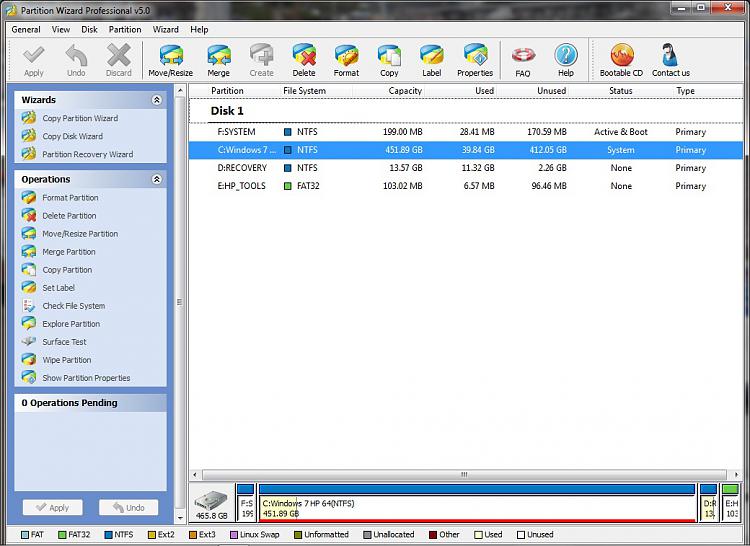750x546 pixels.
Task: Open the Partition menu
Action: click(x=125, y=30)
